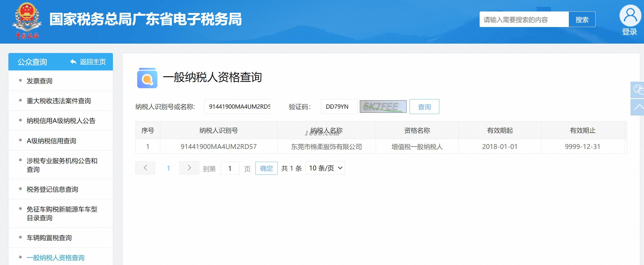Viewport: 644px width, 265px height.
Task: Click the 公众查询 sidebar heading
Action: coord(32,62)
